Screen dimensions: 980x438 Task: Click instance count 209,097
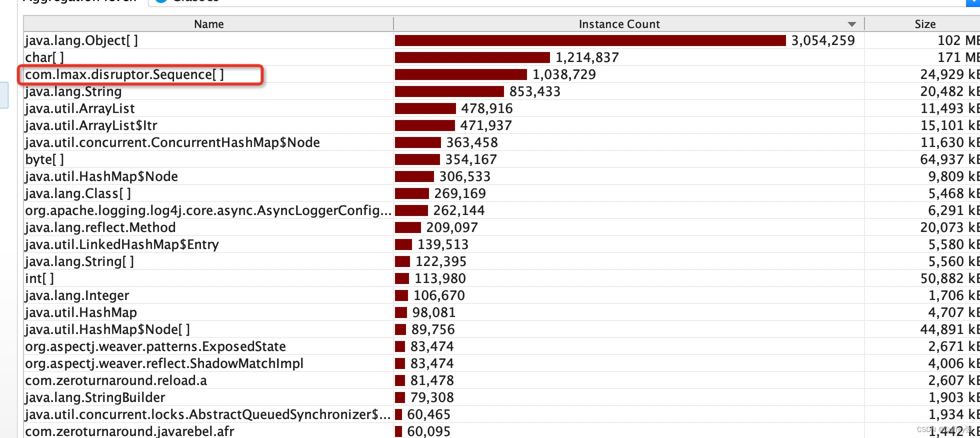(452, 227)
